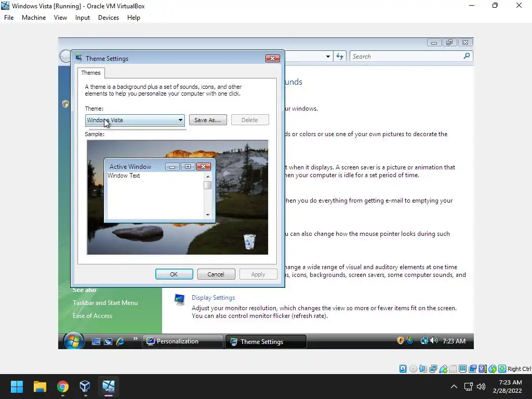Click the search magnifier in Personalization window
The height and width of the screenshot is (399, 532).
point(467,56)
